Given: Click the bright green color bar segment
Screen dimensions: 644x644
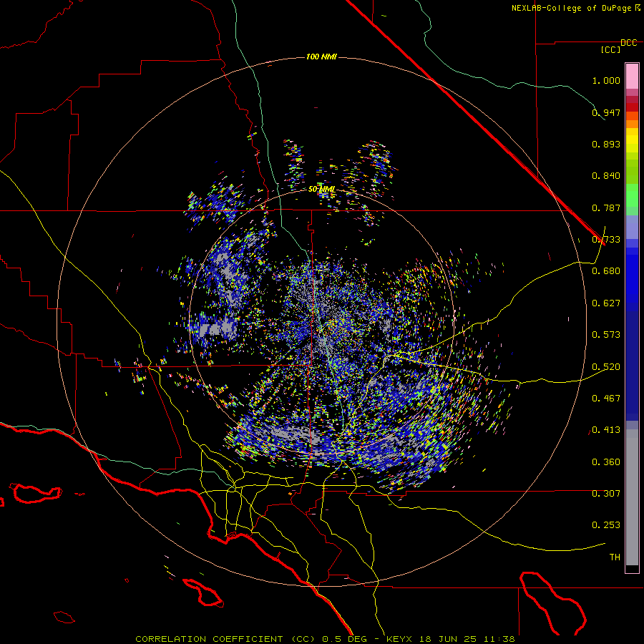Looking at the screenshot, I should click(632, 195).
